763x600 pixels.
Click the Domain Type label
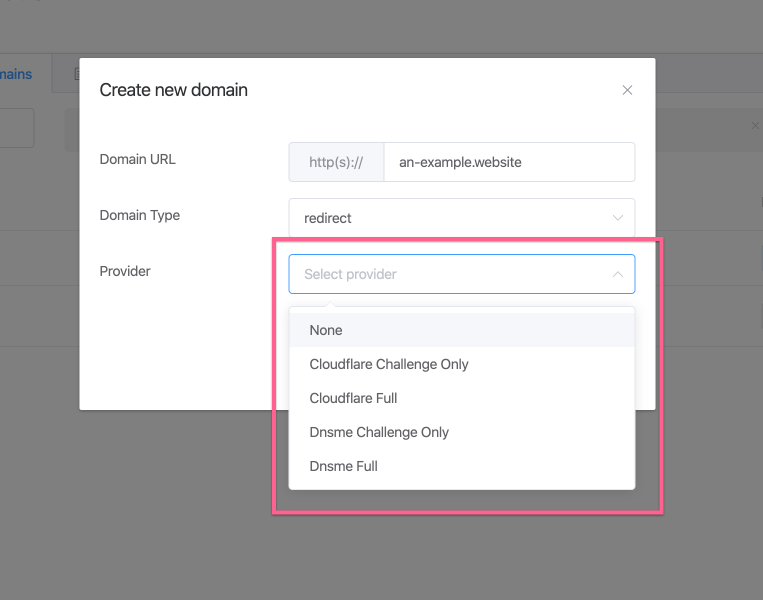[140, 215]
